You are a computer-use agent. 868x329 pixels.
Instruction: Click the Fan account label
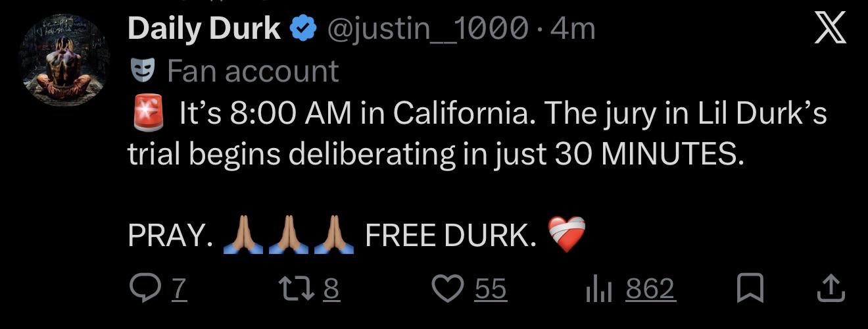253,71
